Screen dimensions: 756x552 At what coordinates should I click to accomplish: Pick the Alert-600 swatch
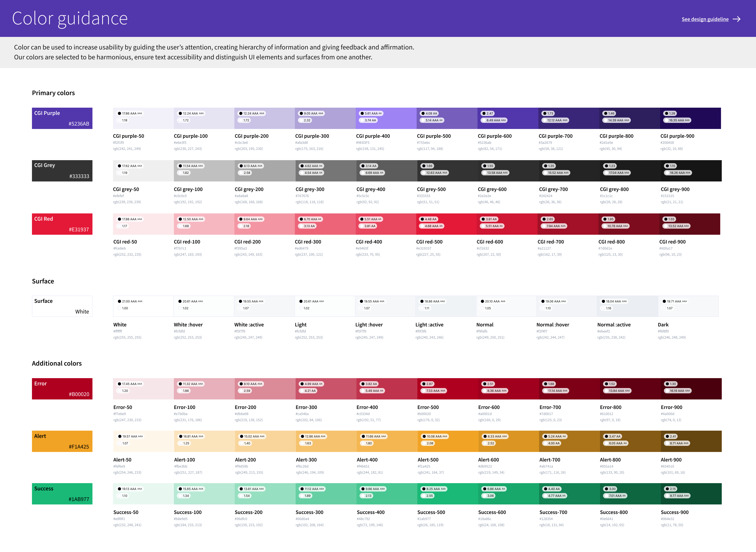pyautogui.click(x=509, y=441)
